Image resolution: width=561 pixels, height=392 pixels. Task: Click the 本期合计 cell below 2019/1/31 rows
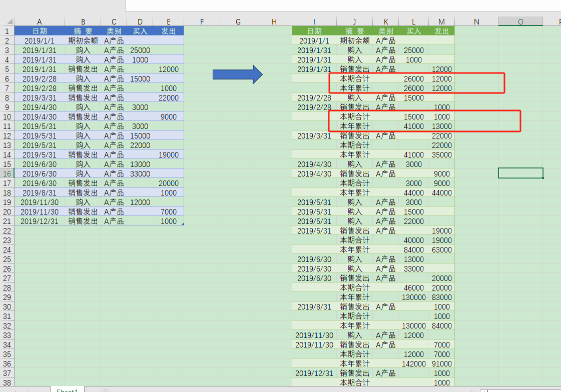[x=354, y=78]
